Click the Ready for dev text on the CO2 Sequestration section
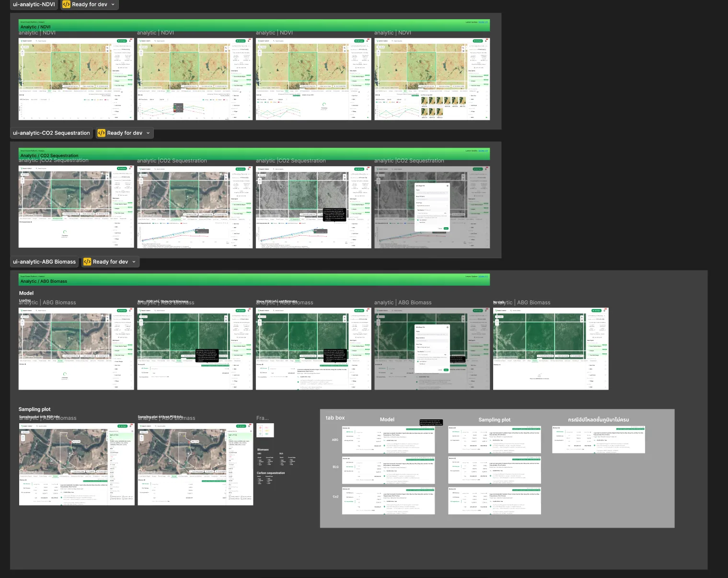The height and width of the screenshot is (578, 728). (x=125, y=133)
